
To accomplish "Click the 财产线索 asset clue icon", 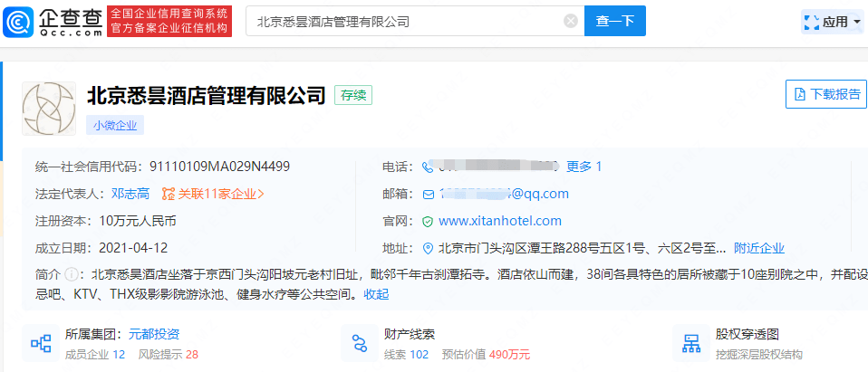I will point(360,343).
